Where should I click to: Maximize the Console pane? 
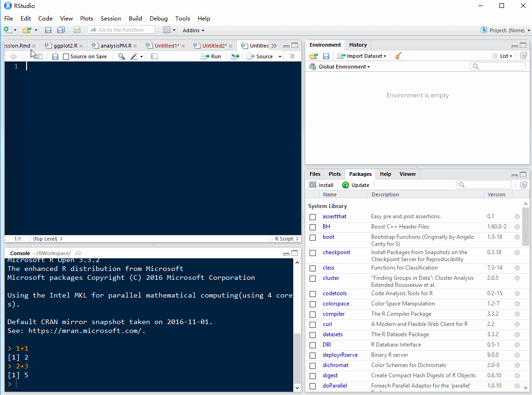click(295, 253)
